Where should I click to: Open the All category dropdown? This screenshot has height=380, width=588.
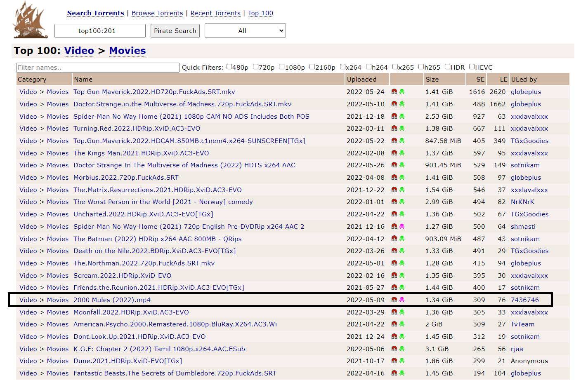coord(245,30)
